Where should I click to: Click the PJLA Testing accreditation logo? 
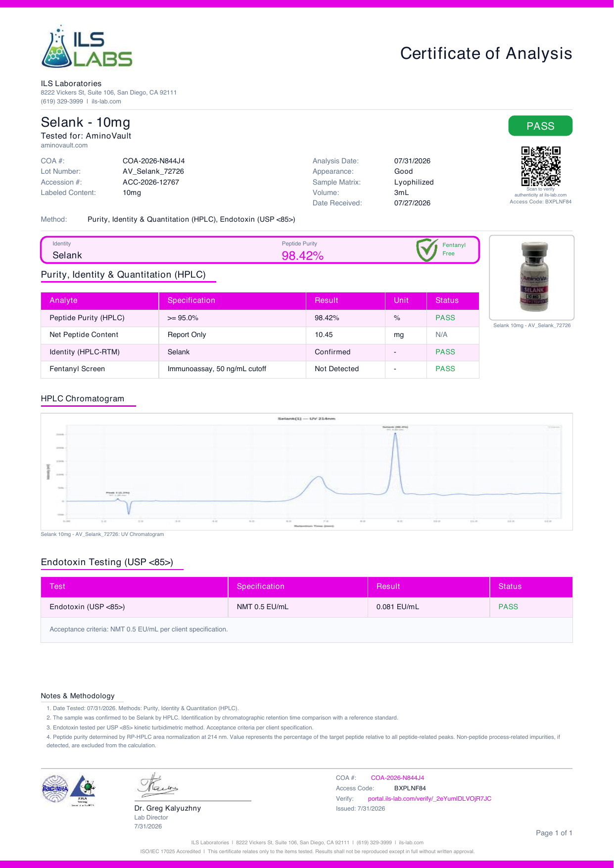(83, 791)
